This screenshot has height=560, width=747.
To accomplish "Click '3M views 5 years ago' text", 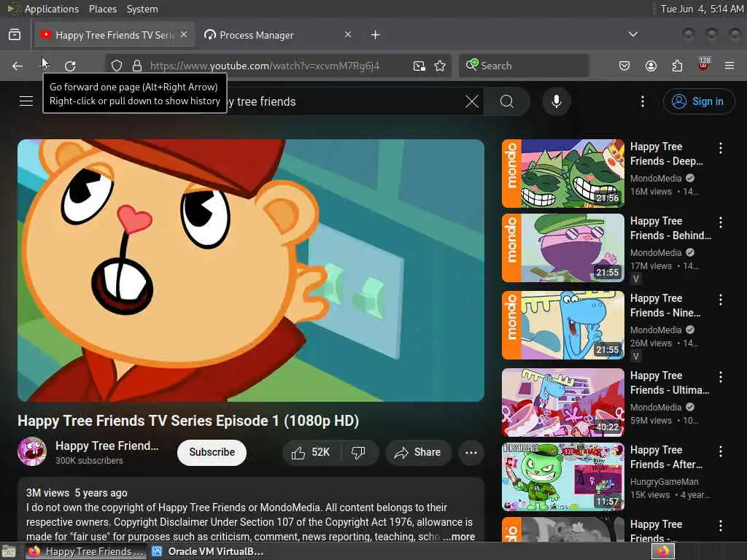I will tap(77, 493).
